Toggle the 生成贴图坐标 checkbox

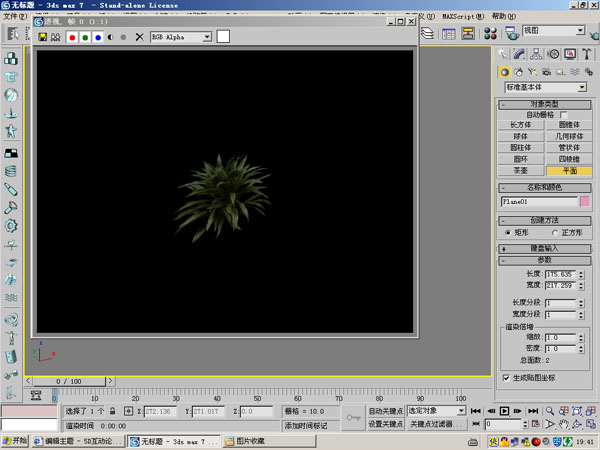[506, 378]
